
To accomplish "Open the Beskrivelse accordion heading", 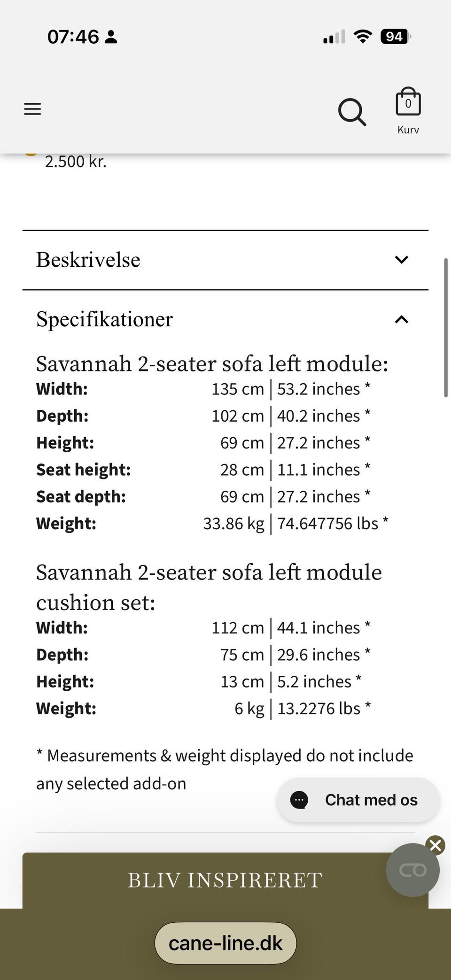I will click(x=88, y=260).
